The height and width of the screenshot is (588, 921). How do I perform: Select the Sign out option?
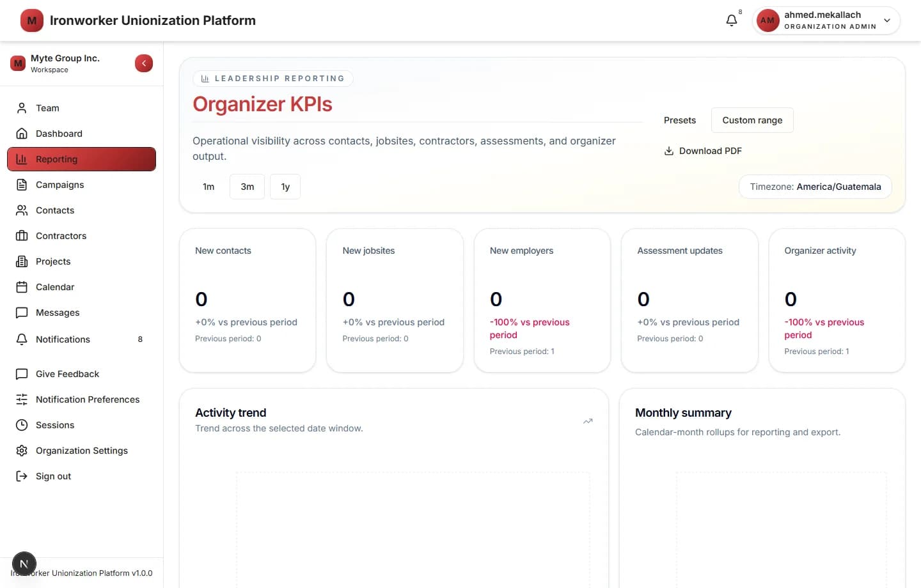(81, 476)
